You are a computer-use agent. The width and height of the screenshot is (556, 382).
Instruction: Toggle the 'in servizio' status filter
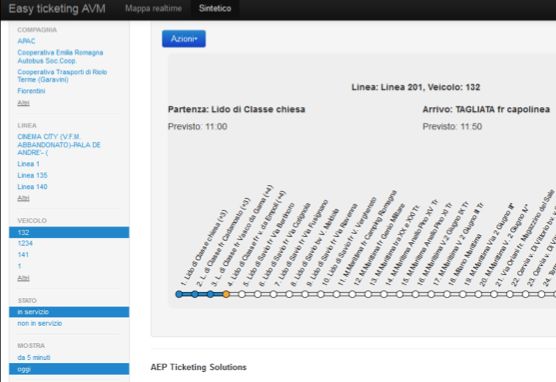click(x=69, y=312)
